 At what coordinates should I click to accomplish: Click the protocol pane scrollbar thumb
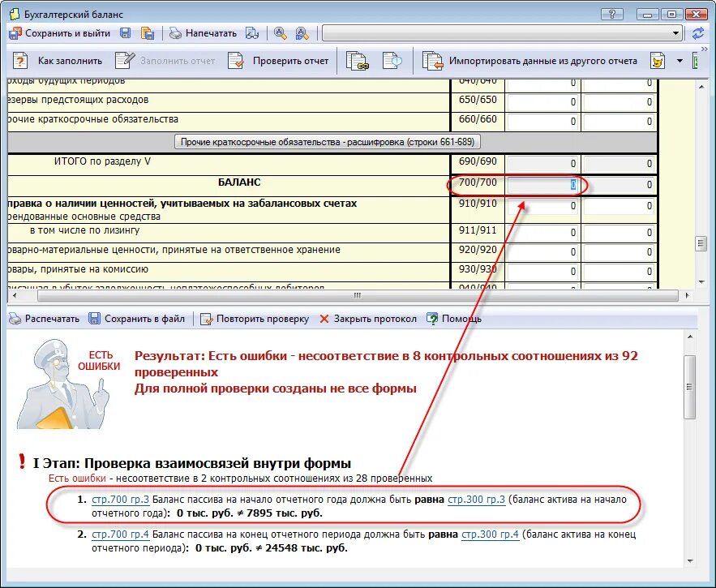[690, 387]
